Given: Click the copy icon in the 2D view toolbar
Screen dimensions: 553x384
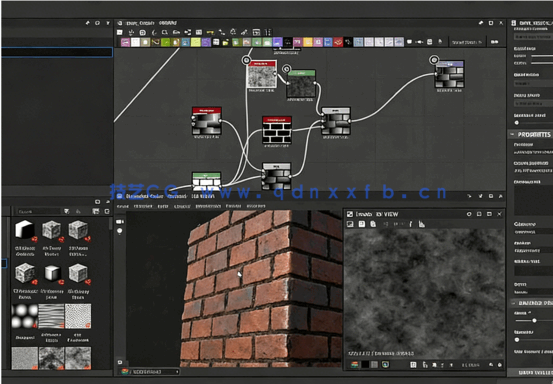Looking at the screenshot, I should 373,224.
